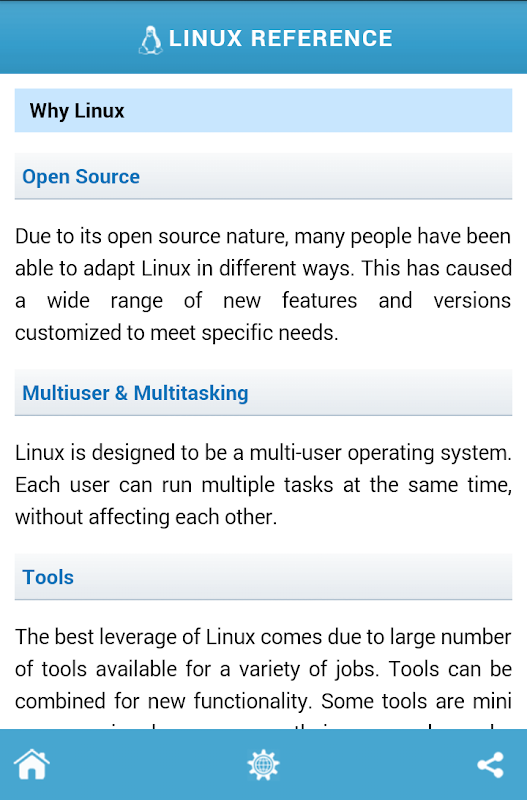Tap the LINUX REFERENCE title
527x800 pixels.
281,38
